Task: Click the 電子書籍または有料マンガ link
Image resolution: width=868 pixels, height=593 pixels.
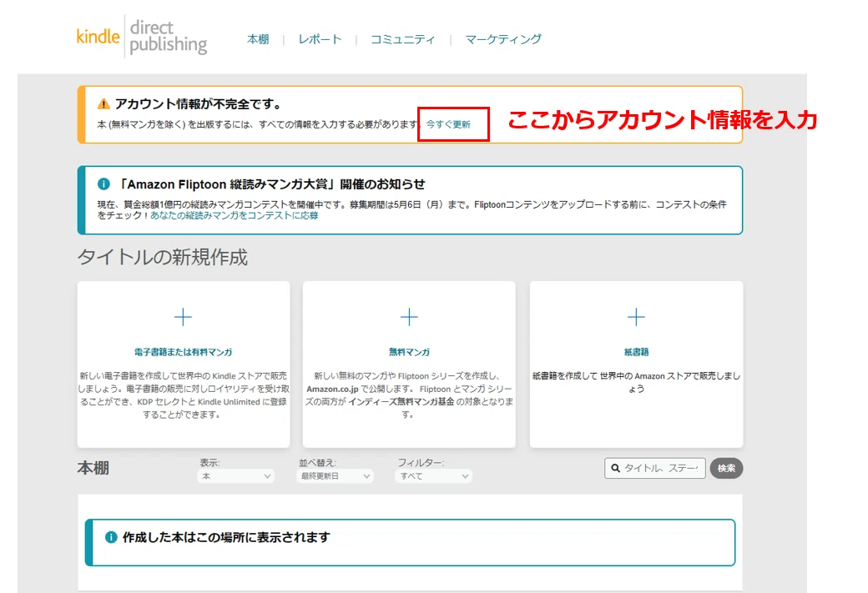Action: point(184,352)
